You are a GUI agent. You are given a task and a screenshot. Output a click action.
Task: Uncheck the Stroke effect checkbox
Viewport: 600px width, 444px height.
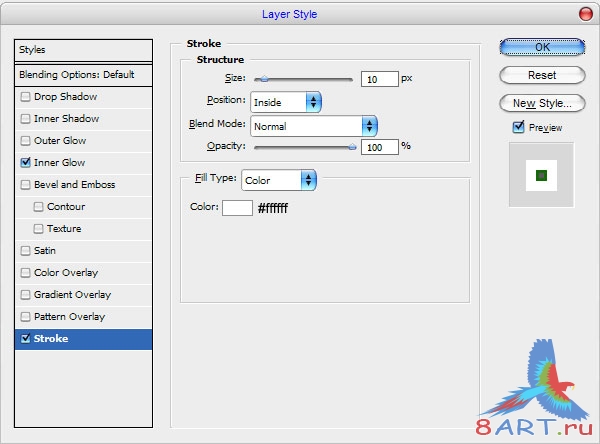(25, 339)
